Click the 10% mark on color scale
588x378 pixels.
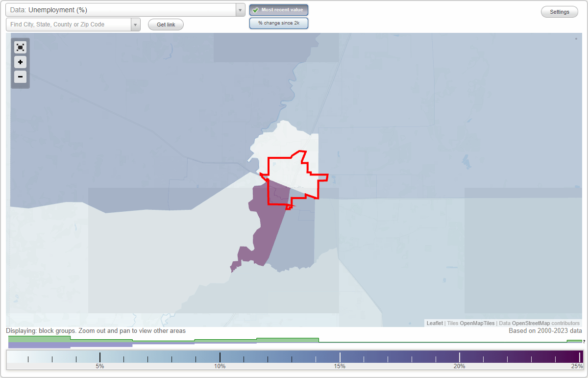(220, 366)
